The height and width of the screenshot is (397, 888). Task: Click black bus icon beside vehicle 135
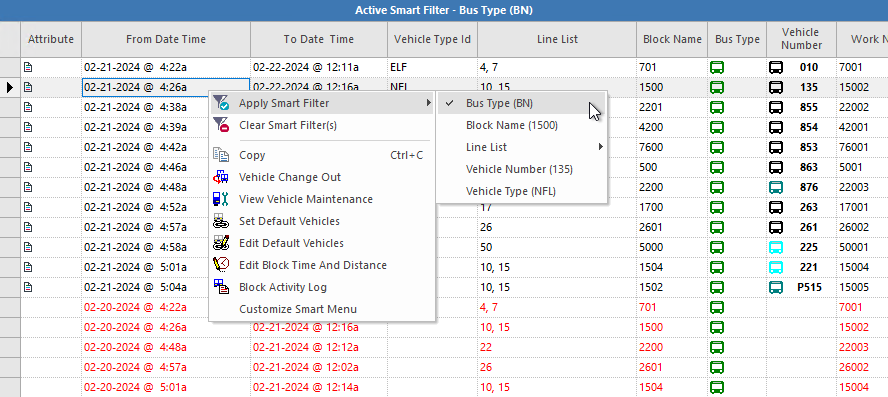click(x=776, y=88)
